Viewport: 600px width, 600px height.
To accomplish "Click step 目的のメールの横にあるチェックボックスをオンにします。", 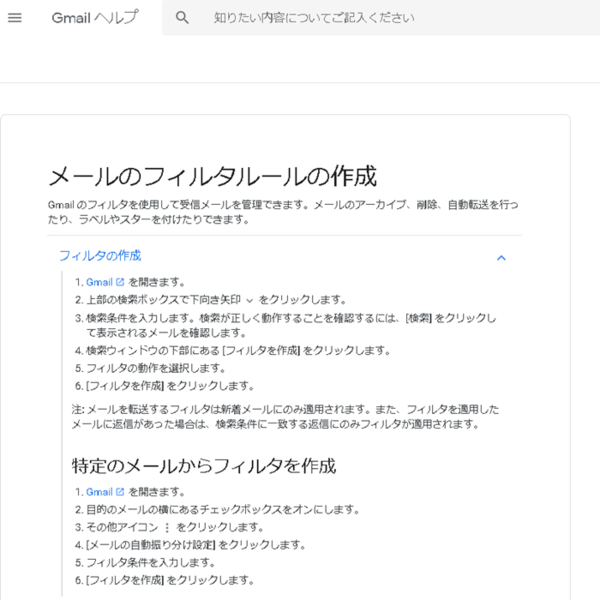I will click(223, 510).
